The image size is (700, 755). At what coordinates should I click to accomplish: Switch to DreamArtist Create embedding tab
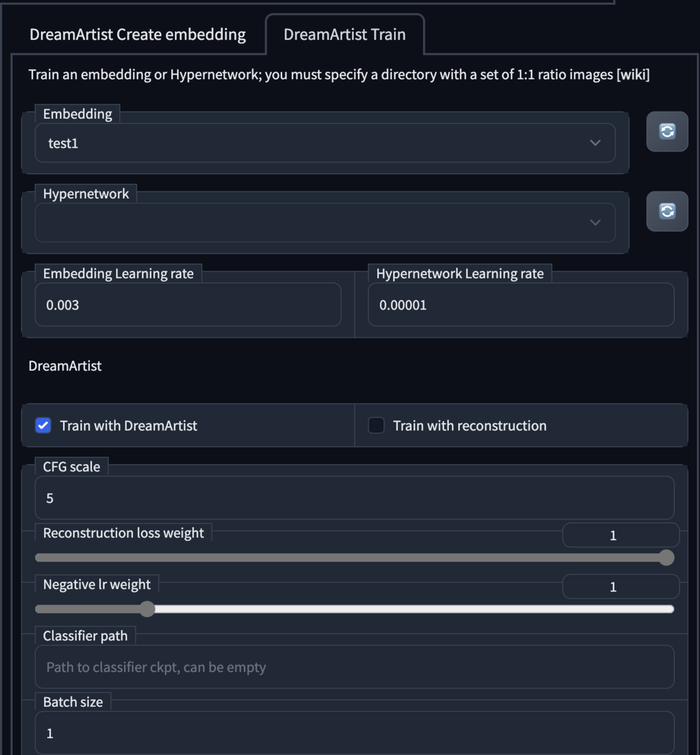point(138,35)
